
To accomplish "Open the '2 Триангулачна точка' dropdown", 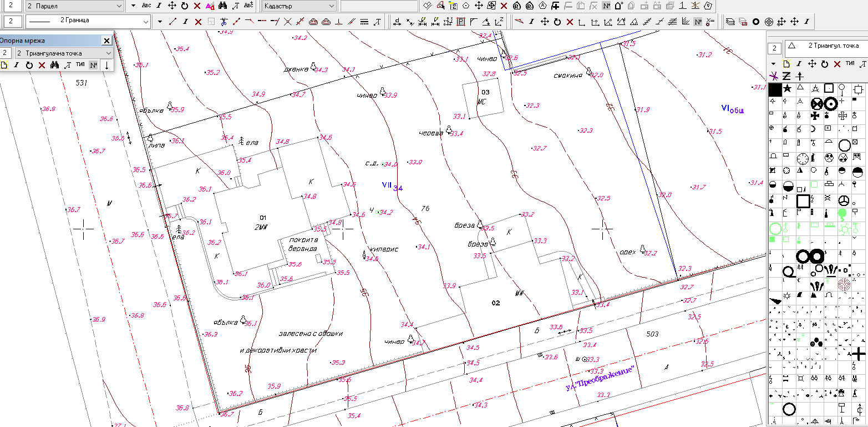I will point(64,53).
